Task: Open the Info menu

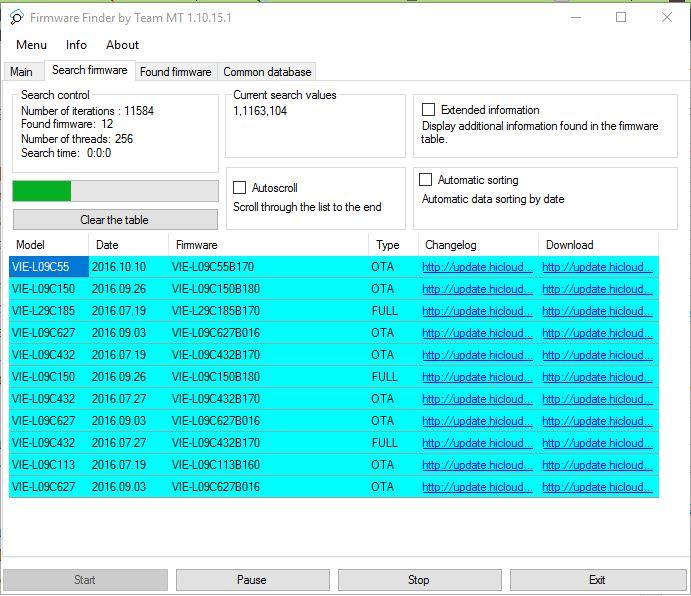Action: [76, 45]
